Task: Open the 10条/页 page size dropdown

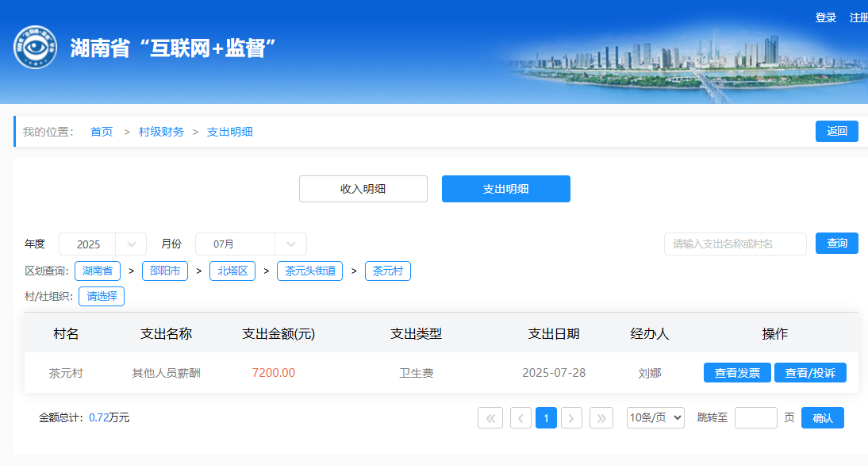Action: point(655,418)
